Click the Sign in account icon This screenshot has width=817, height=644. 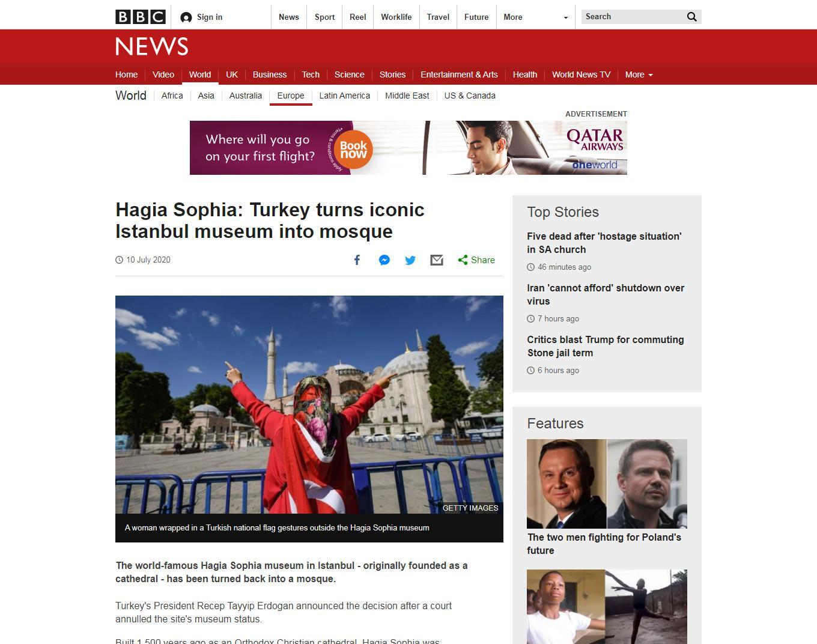tap(186, 17)
